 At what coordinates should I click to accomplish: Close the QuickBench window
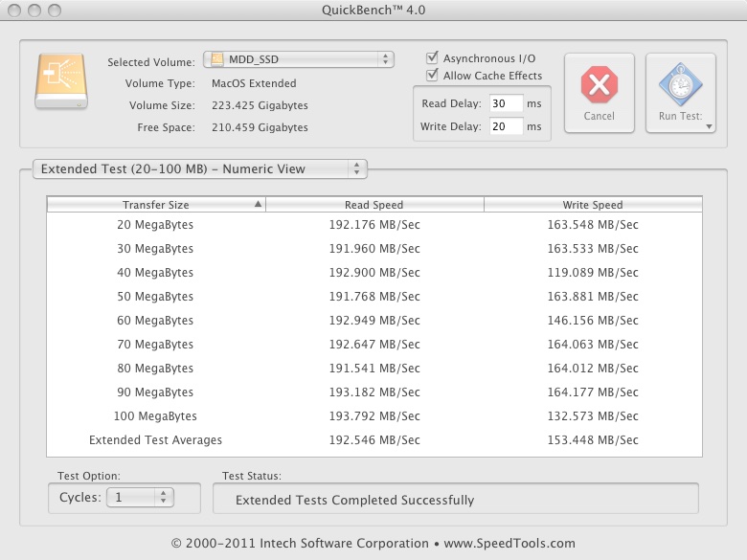pyautogui.click(x=14, y=11)
